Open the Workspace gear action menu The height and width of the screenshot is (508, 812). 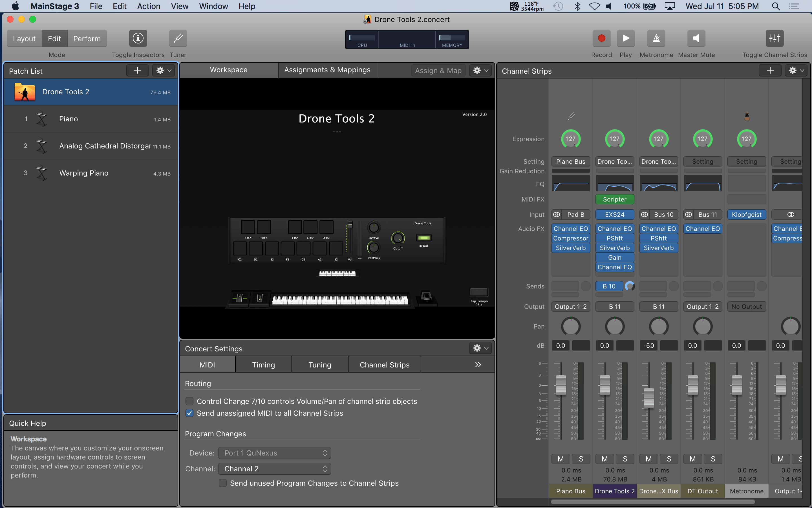pos(480,70)
